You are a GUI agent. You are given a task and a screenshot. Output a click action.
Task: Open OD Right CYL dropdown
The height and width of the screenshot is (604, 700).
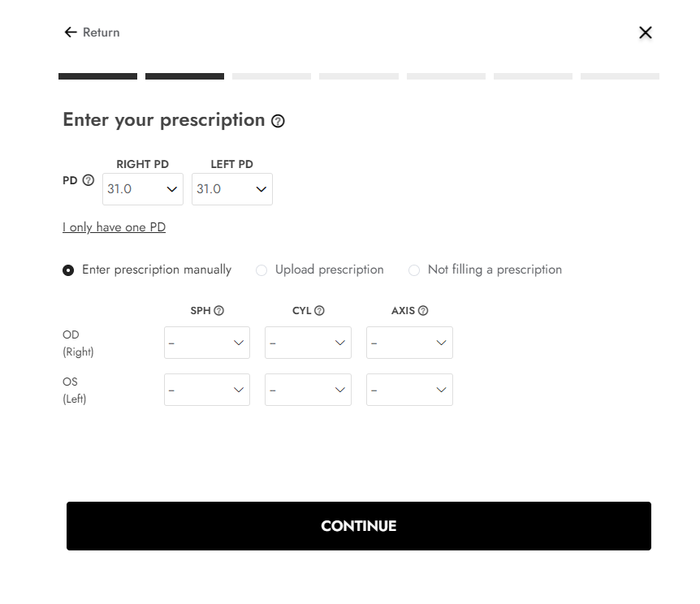click(308, 343)
